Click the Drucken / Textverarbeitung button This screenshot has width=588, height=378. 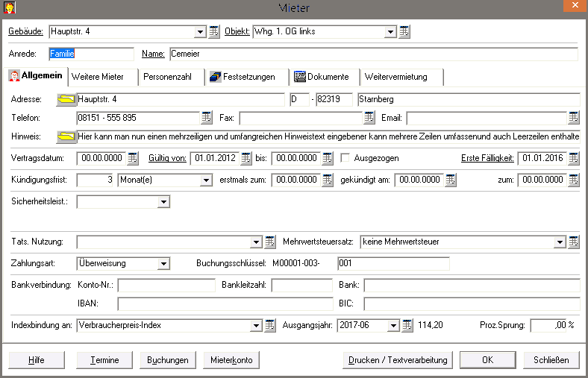pyautogui.click(x=398, y=360)
